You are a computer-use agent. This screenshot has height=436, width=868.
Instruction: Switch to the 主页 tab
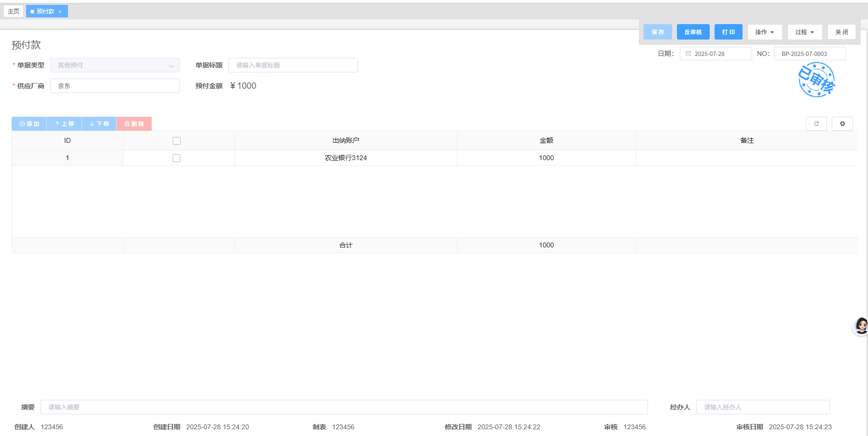[x=14, y=12]
